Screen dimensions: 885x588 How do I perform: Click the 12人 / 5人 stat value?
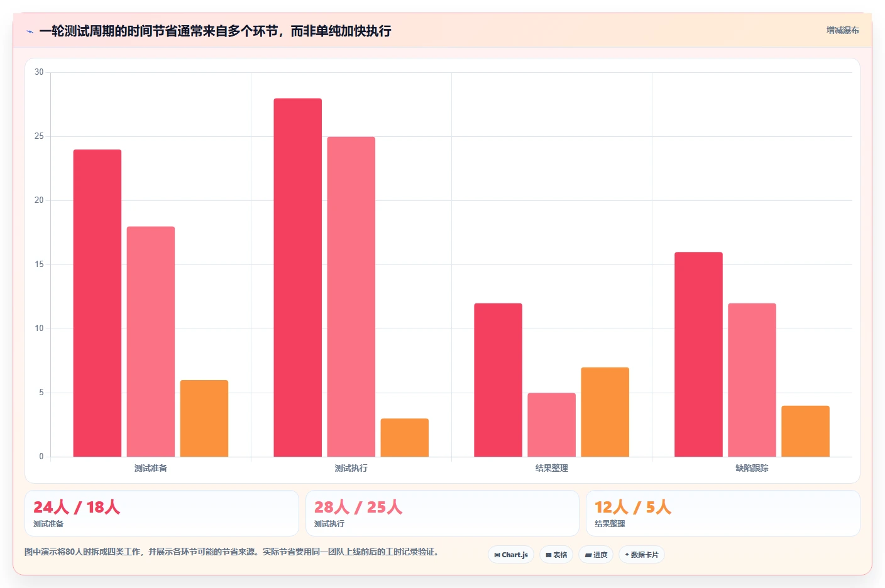(x=633, y=507)
